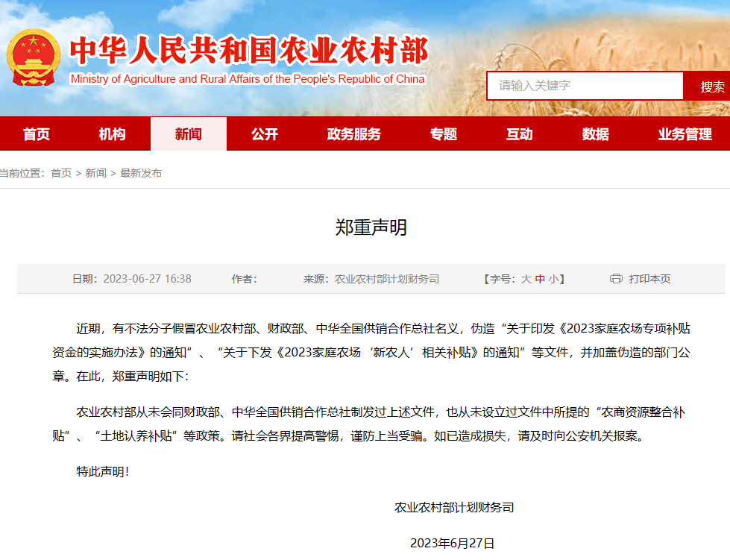Image resolution: width=730 pixels, height=560 pixels.
Task: Click 新闻 in the breadcrumb trail
Action: coord(95,173)
